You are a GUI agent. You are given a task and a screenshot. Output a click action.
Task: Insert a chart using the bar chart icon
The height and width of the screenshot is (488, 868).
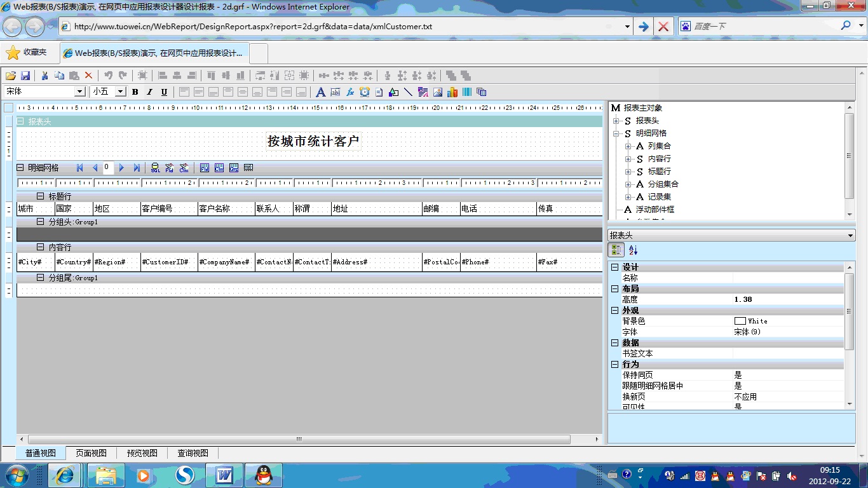pyautogui.click(x=452, y=92)
